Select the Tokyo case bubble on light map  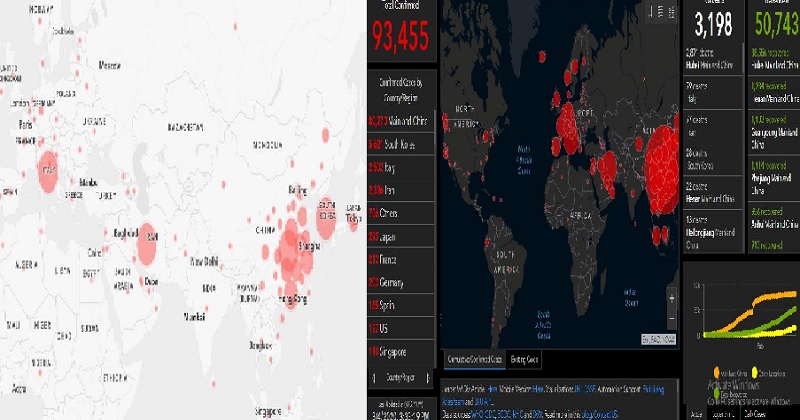point(353,219)
